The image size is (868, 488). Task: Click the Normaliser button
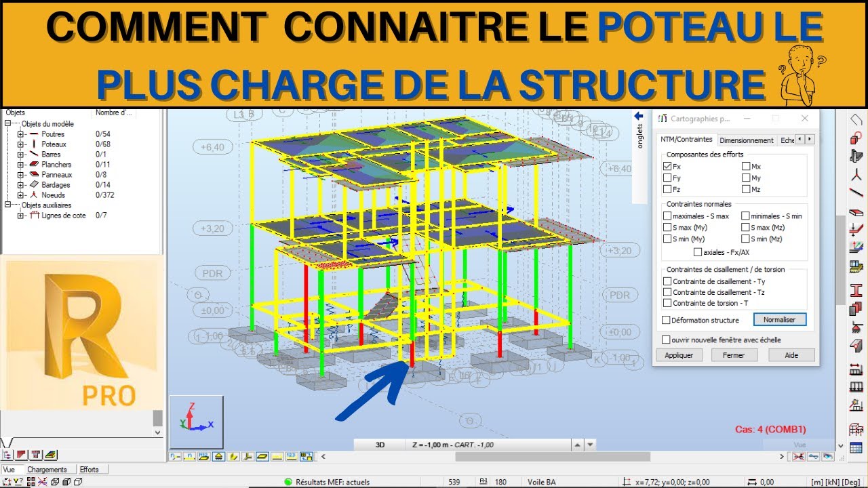779,319
